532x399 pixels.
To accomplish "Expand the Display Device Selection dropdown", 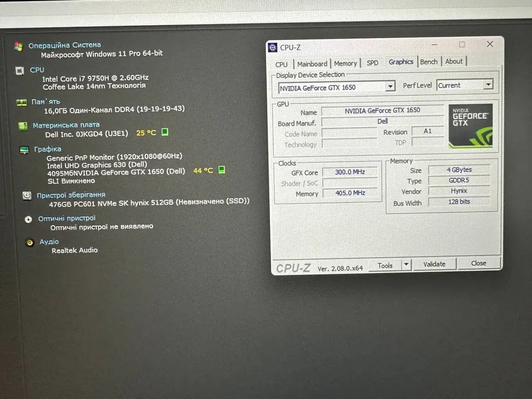I will click(x=390, y=86).
